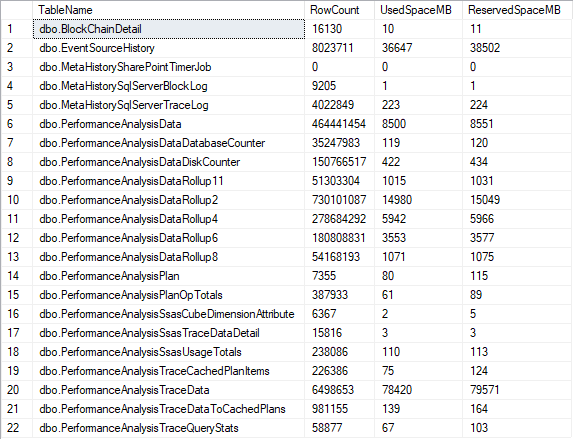573x439 pixels.
Task: Click RowCount value 6498653
Action: tap(339, 390)
